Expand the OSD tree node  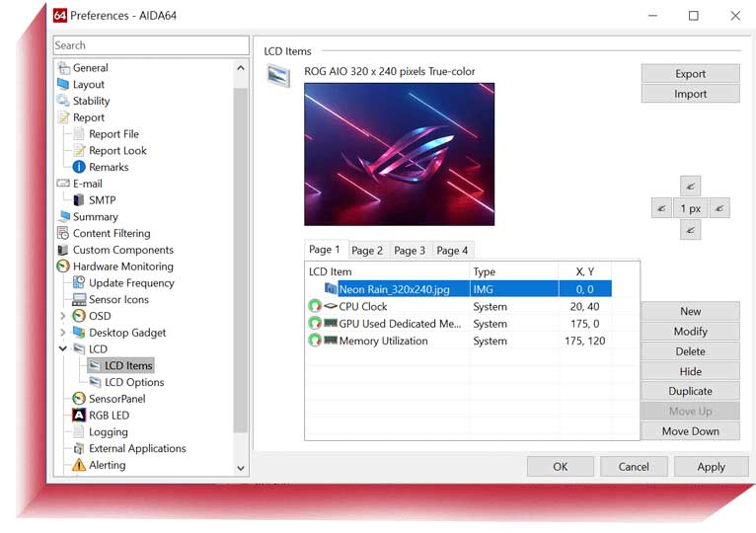(x=63, y=316)
